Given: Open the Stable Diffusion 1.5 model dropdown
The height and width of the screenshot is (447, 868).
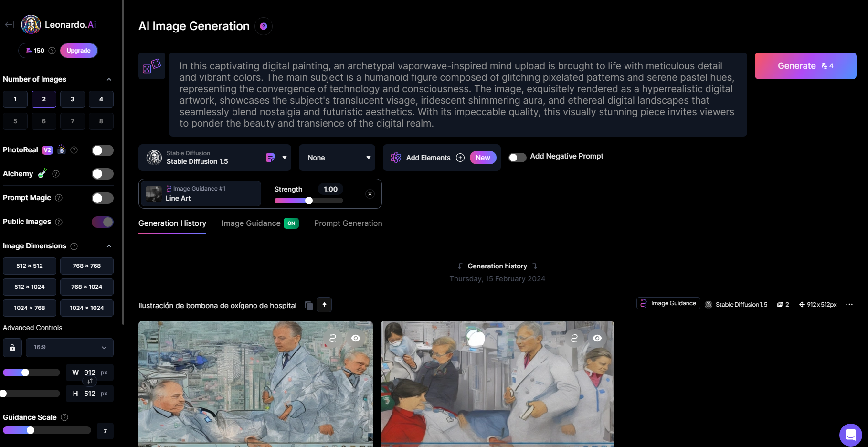Looking at the screenshot, I should pos(215,158).
